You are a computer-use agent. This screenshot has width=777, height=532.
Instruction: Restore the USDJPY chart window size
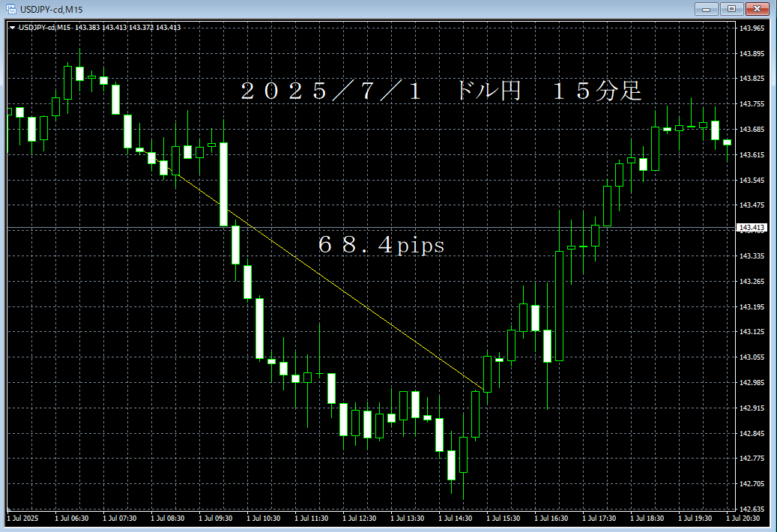[x=731, y=9]
